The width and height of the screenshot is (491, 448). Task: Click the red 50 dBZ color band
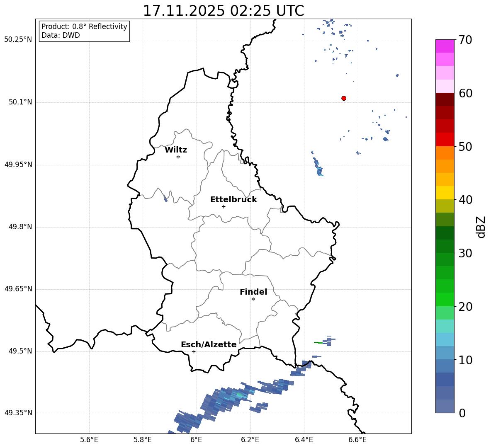pyautogui.click(x=445, y=140)
